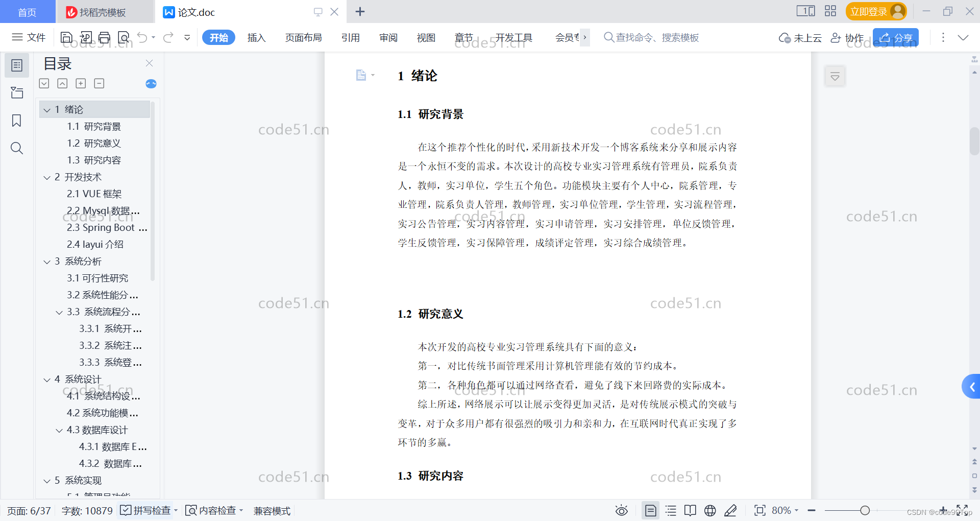Click the Undo icon
This screenshot has height=521, width=980.
click(141, 37)
